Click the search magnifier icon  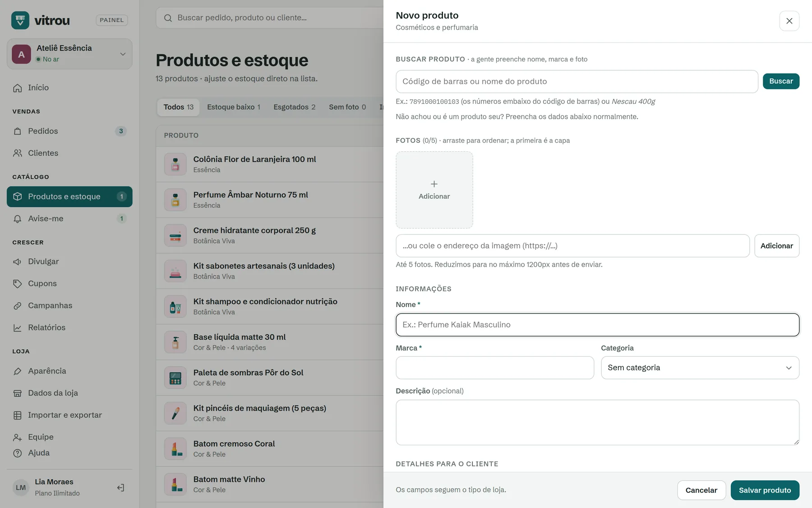[168, 18]
